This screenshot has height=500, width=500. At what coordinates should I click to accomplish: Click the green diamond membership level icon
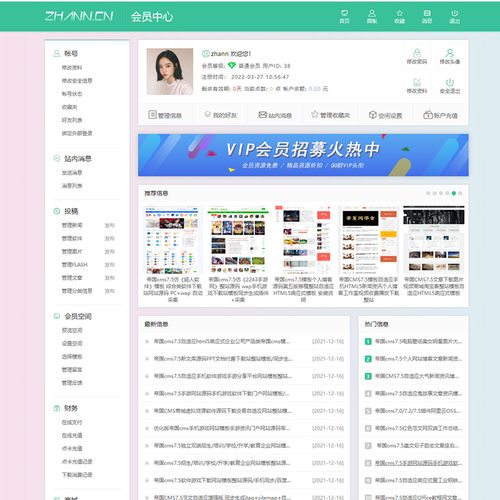232,65
